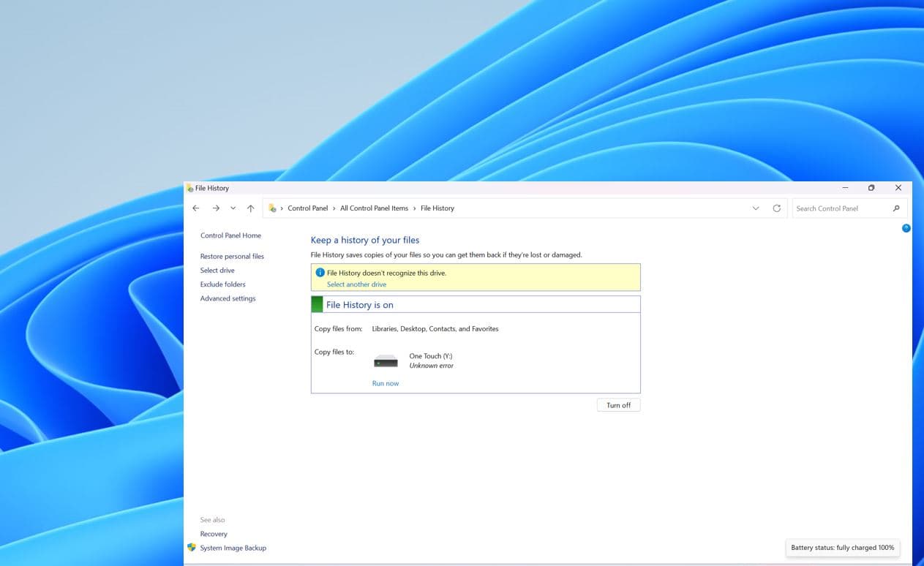Click the System Image Backup shield icon

point(192,547)
